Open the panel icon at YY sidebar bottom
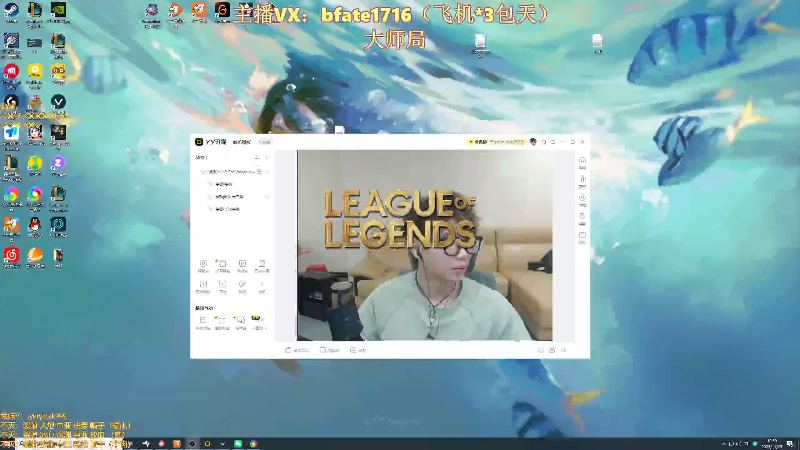 pos(582,237)
